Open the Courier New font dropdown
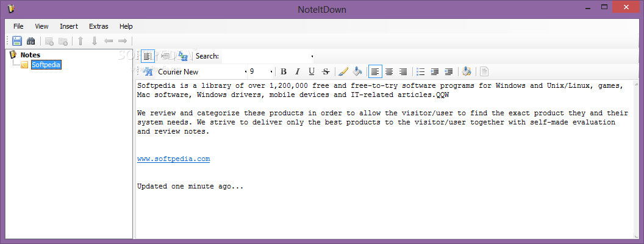The width and height of the screenshot is (644, 244). click(246, 72)
